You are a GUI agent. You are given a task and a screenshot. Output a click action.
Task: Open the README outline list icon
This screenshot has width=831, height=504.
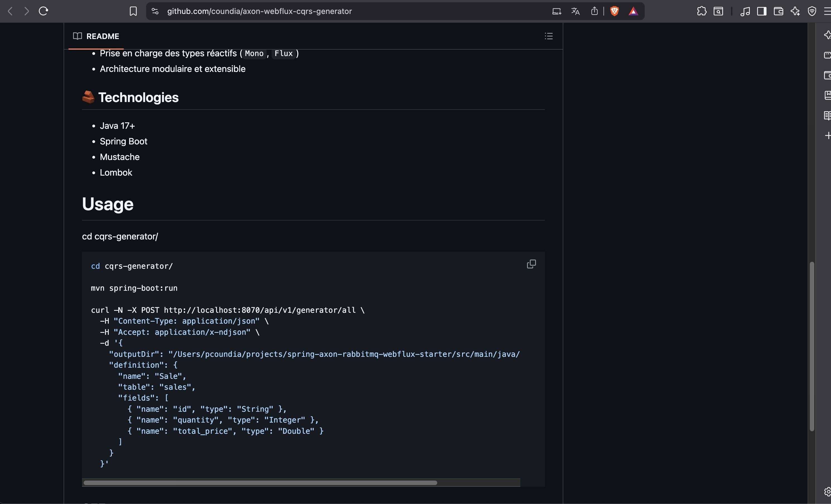point(549,36)
